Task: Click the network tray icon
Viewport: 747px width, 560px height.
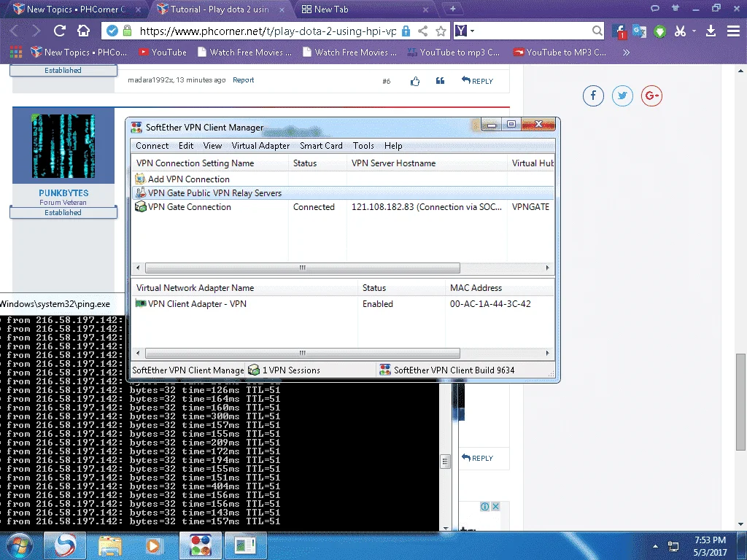Action: click(x=673, y=546)
